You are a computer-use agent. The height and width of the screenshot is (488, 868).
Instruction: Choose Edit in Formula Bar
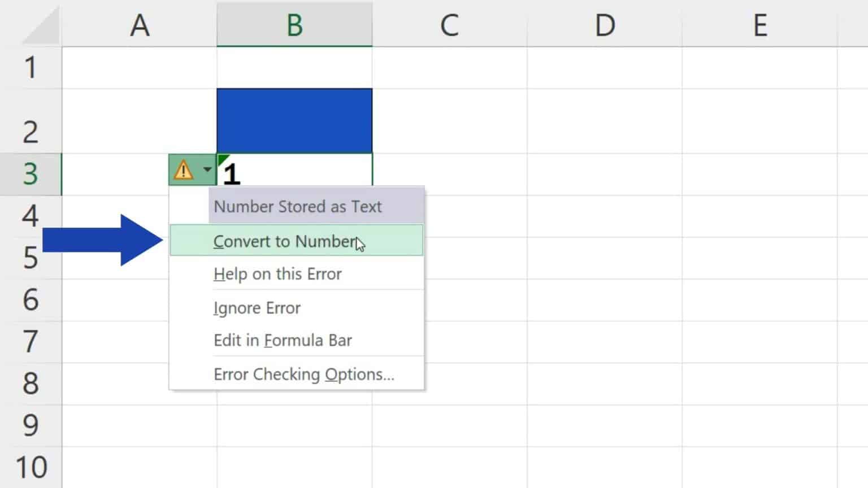283,340
